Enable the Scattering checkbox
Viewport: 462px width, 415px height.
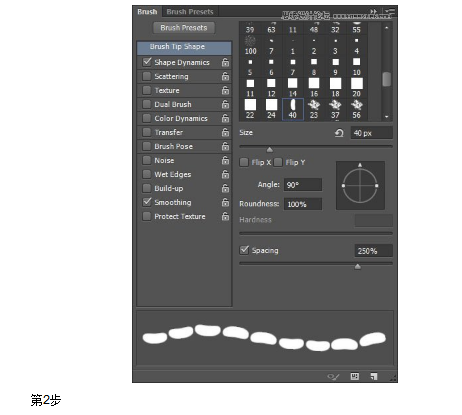click(147, 76)
